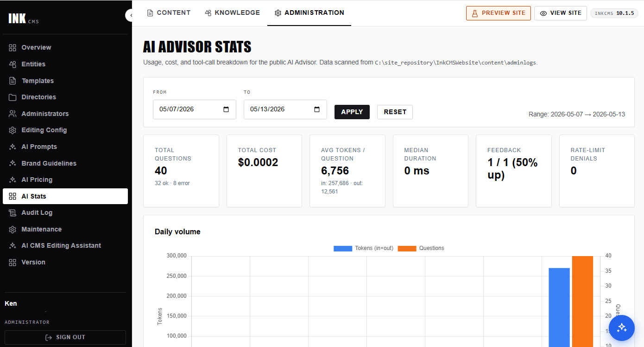Open the FROM date calendar picker
Image resolution: width=644 pixels, height=347 pixels.
226,109
